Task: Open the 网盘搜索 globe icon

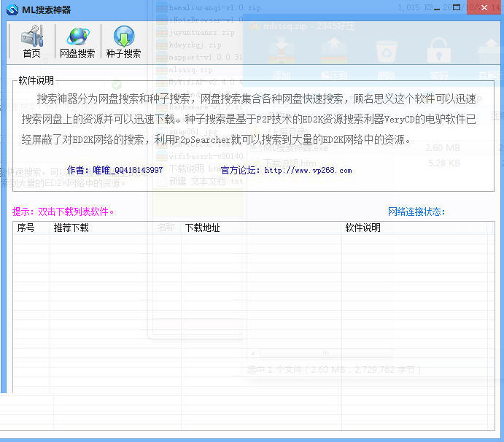Action: 77,42
